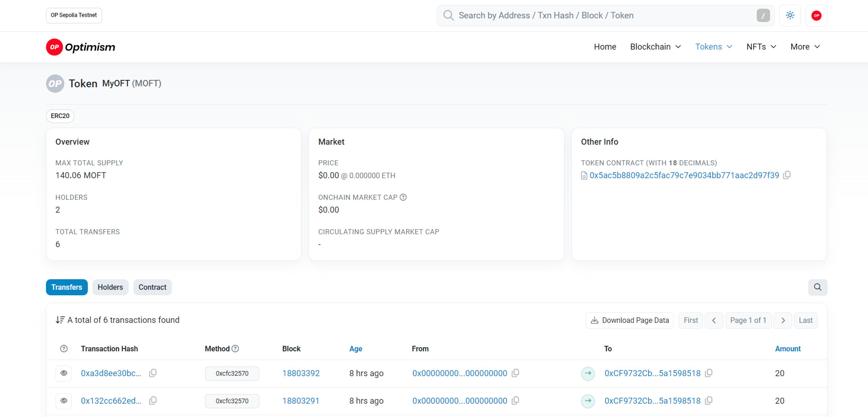Open the Home nav item
868x417 pixels.
[605, 47]
